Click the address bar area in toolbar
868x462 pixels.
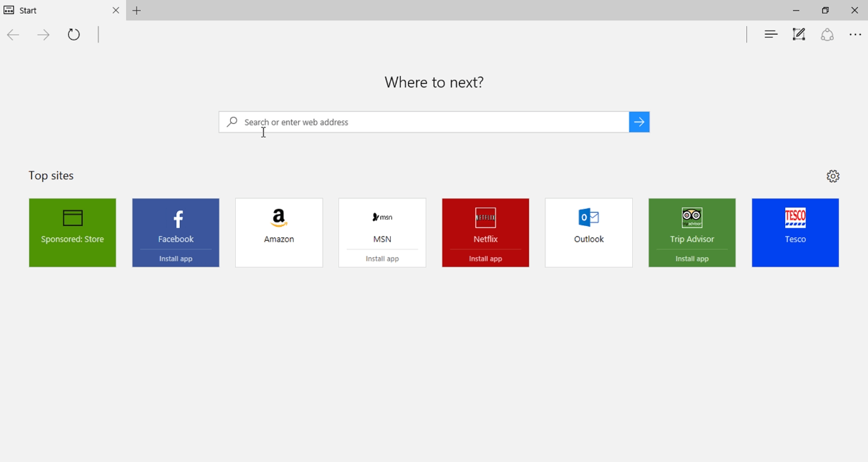(x=422, y=35)
